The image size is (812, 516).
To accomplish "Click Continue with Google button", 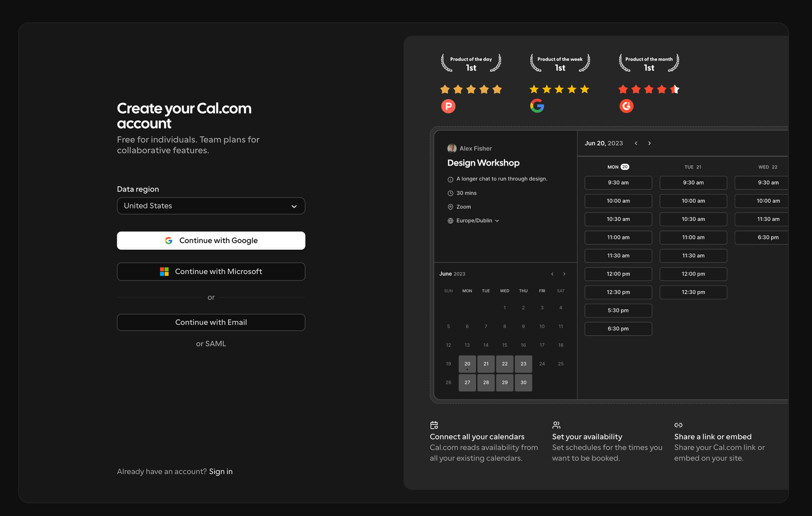I will 211,240.
